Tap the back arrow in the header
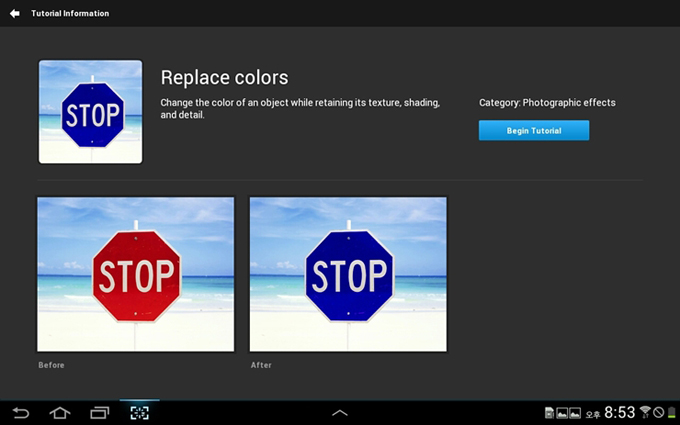This screenshot has width=680, height=425. (x=15, y=13)
